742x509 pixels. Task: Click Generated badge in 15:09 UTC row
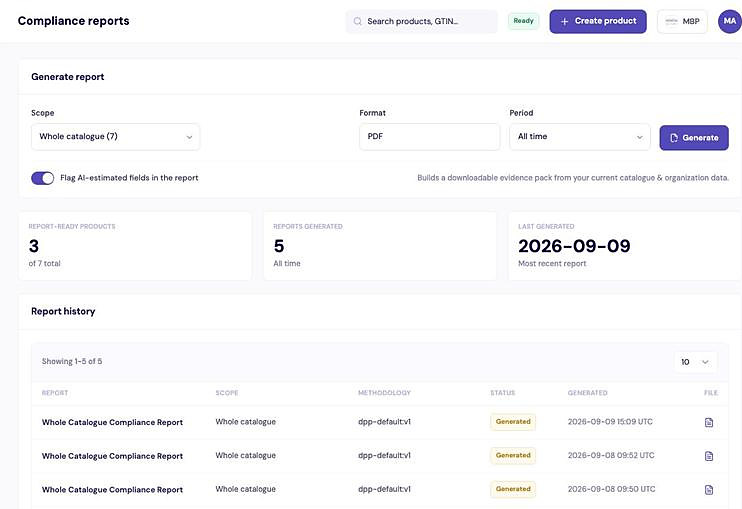pos(513,422)
